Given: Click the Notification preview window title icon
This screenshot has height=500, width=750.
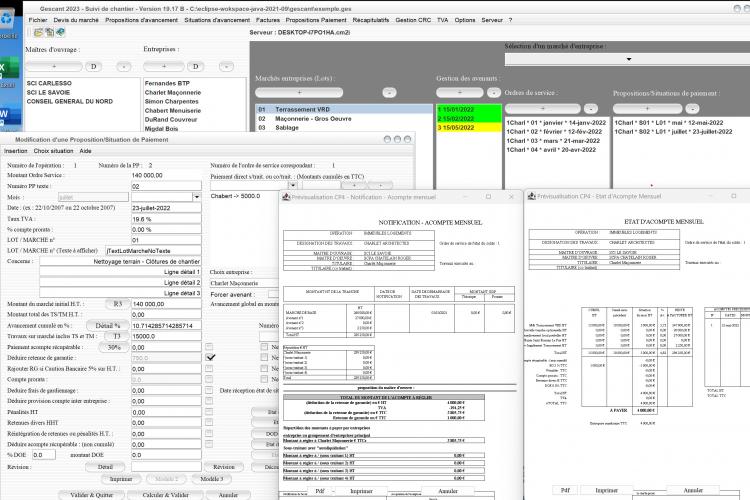Looking at the screenshot, I should [x=286, y=197].
